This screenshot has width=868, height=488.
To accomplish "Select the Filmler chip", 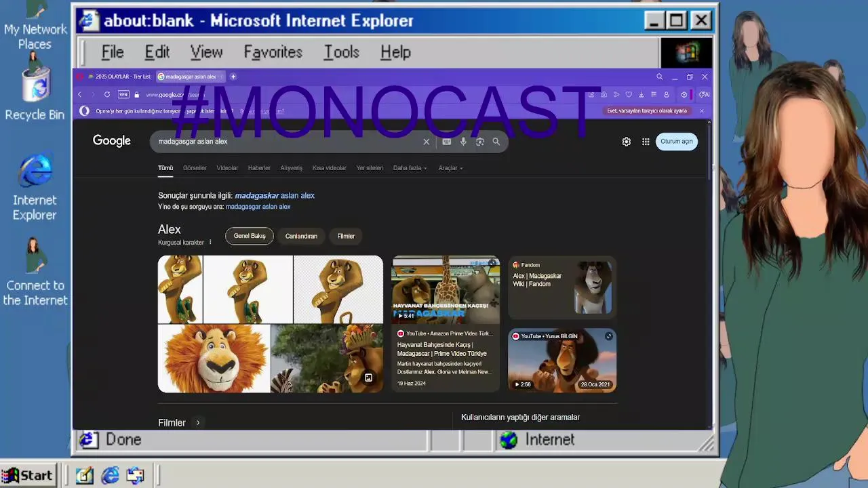I will [346, 236].
